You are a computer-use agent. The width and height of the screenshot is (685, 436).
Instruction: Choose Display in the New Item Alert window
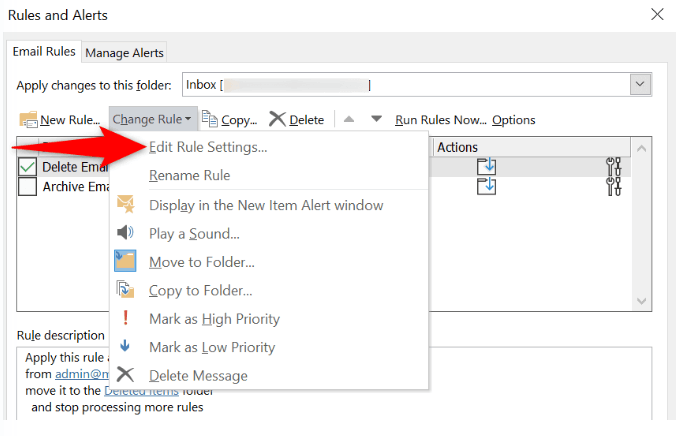pyautogui.click(x=266, y=205)
